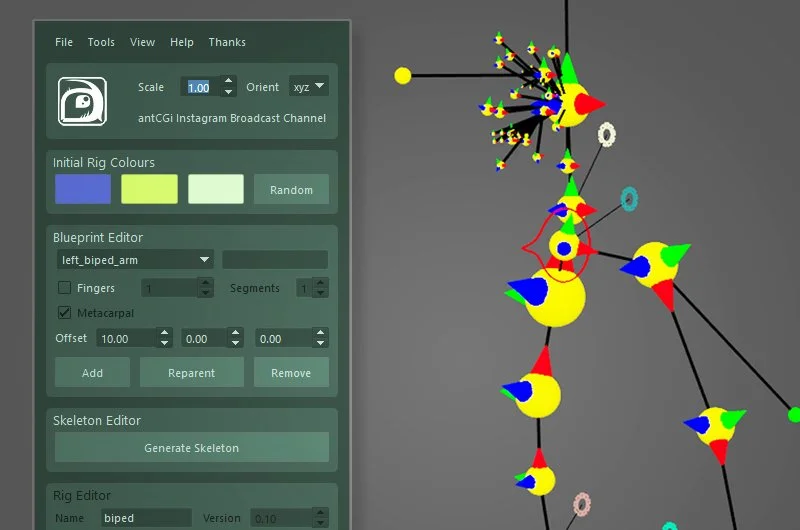This screenshot has width=800, height=530.
Task: Click the Reparent button
Action: pyautogui.click(x=191, y=372)
